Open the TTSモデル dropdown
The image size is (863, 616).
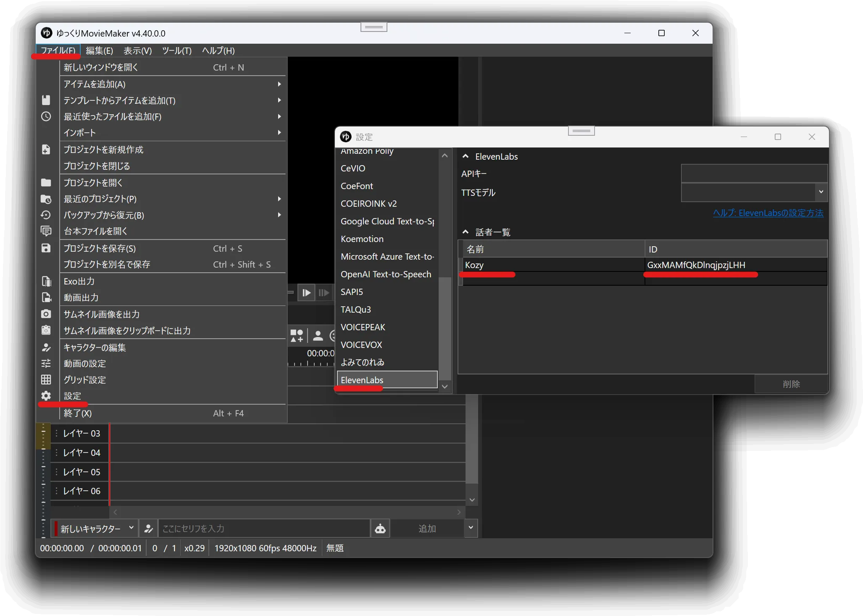tap(754, 192)
